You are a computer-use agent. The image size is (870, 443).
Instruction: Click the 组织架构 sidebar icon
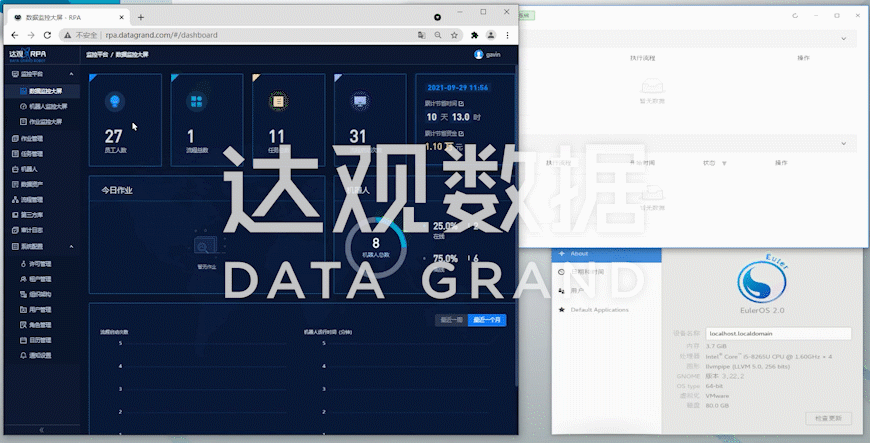coord(23,294)
